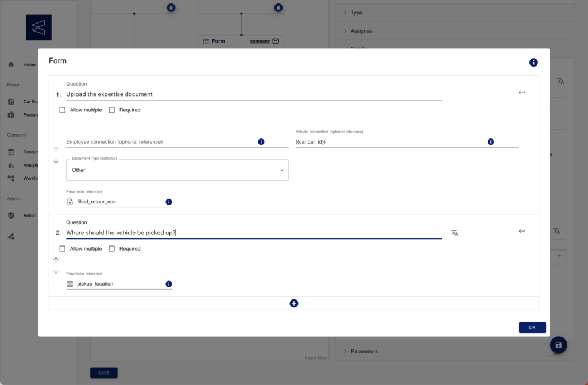Click the Admin menu item in sidebar
The image size is (588, 385).
(30, 215)
